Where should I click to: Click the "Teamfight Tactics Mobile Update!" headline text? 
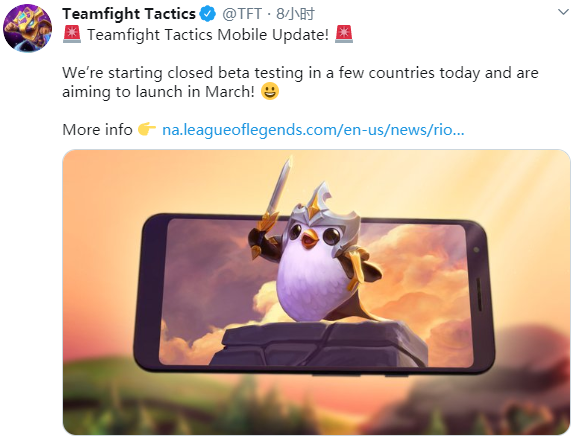tap(208, 35)
